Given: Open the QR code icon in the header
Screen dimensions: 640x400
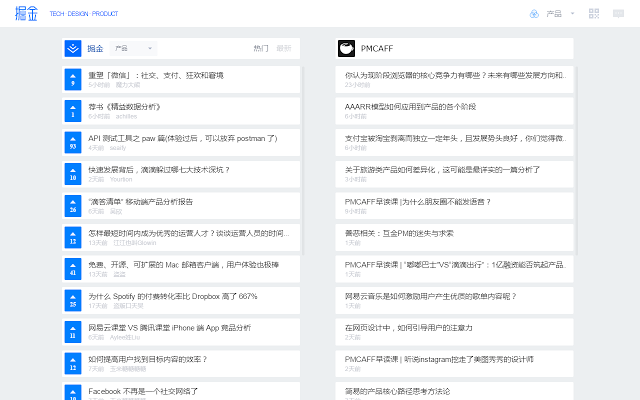Looking at the screenshot, I should click(594, 13).
